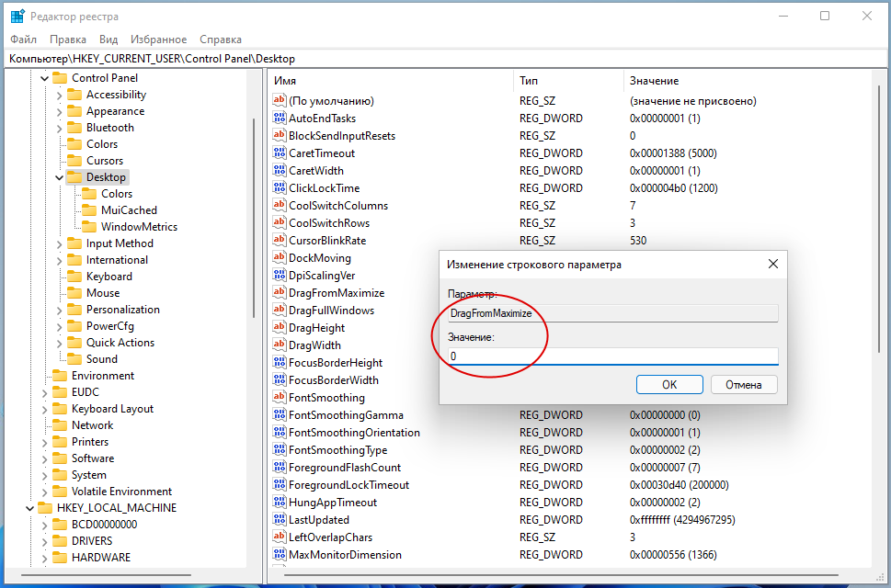Screen dimensions: 891x588
Task: Select the MaxMonitorDimension value
Action: coord(345,555)
